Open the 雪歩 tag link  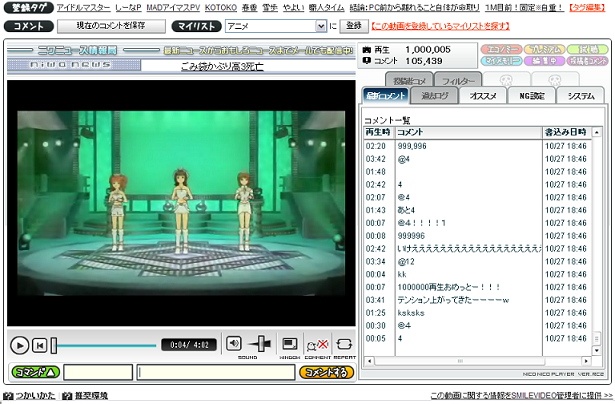point(270,7)
